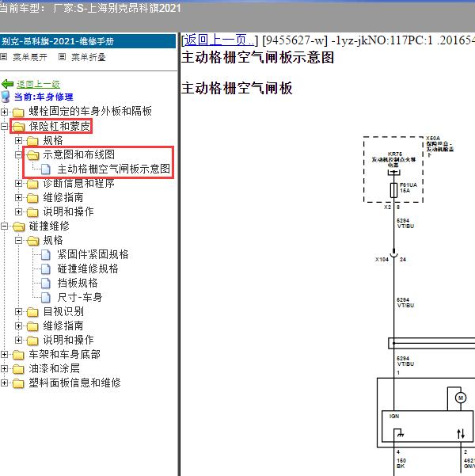The height and width of the screenshot is (476, 475).
Task: Click the computer icon beside 当前:车身修理
Action: [6, 97]
